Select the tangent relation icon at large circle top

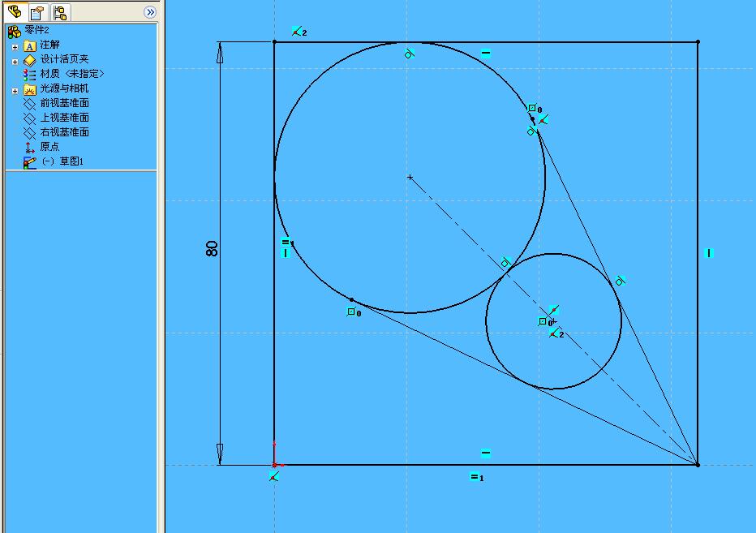click(x=410, y=54)
